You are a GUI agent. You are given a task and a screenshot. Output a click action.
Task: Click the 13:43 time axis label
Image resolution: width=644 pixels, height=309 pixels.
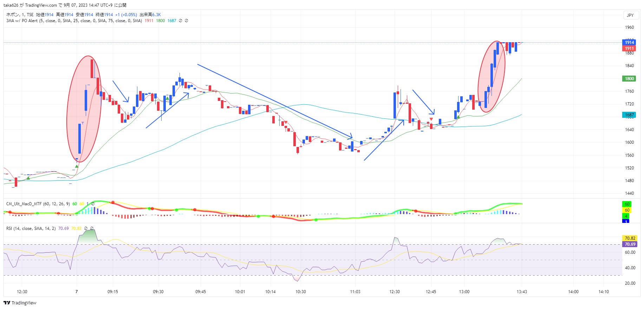pos(522,292)
